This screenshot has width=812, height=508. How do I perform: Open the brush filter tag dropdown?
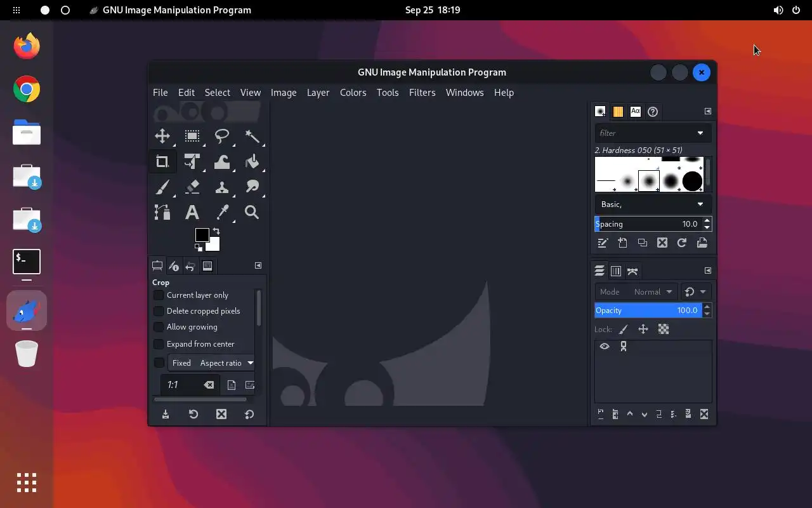tap(700, 133)
